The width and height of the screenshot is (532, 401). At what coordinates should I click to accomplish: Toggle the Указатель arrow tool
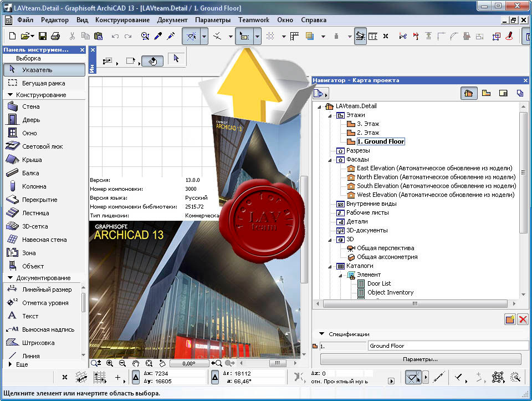pyautogui.click(x=44, y=70)
